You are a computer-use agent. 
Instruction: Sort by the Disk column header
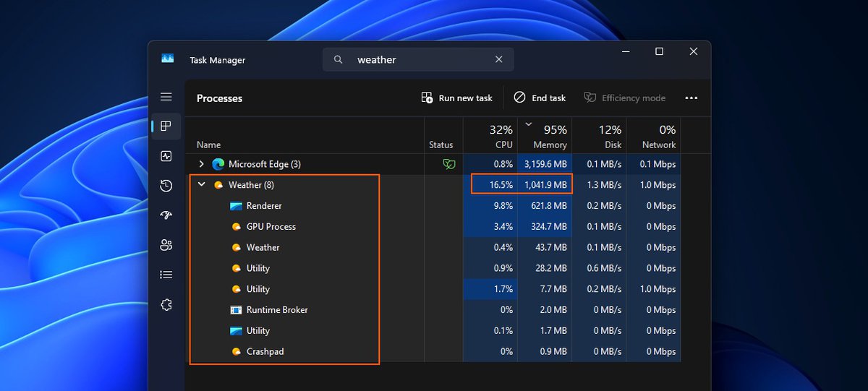tap(599, 136)
